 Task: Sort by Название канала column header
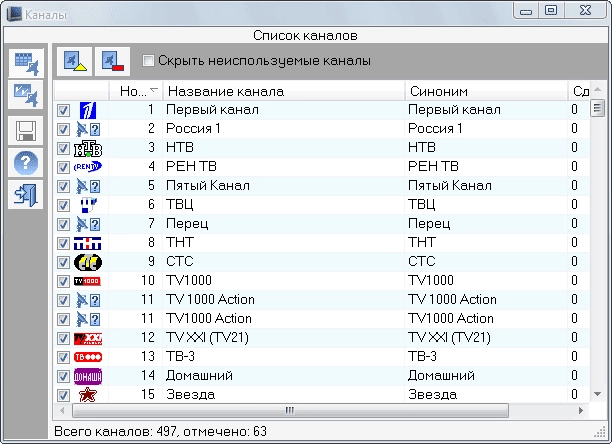(x=284, y=91)
